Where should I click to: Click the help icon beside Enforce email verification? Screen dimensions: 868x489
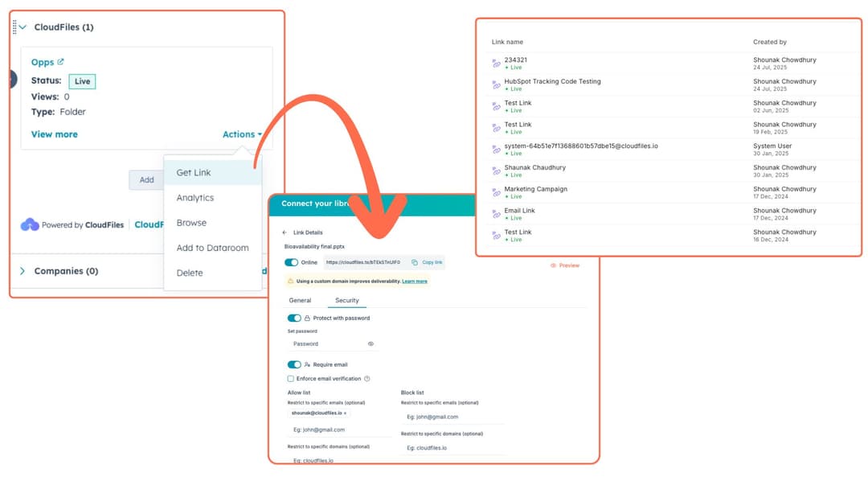point(367,379)
